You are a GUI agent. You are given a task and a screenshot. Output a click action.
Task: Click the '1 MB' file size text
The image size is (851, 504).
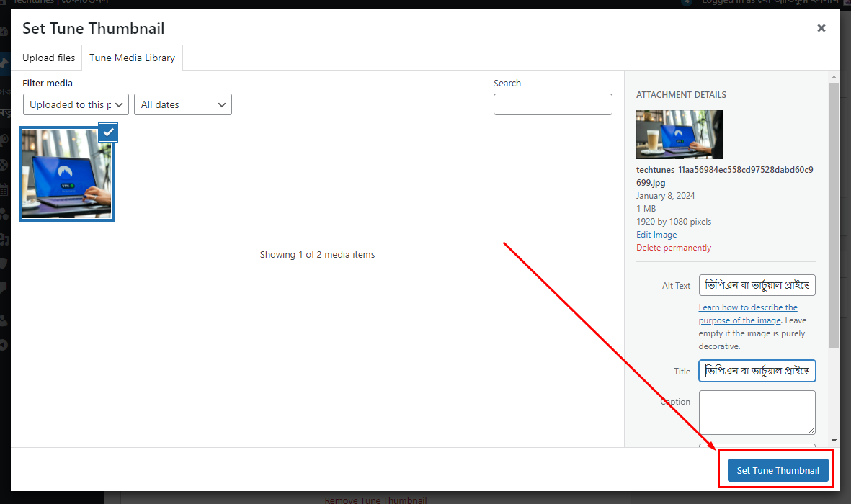coord(646,209)
